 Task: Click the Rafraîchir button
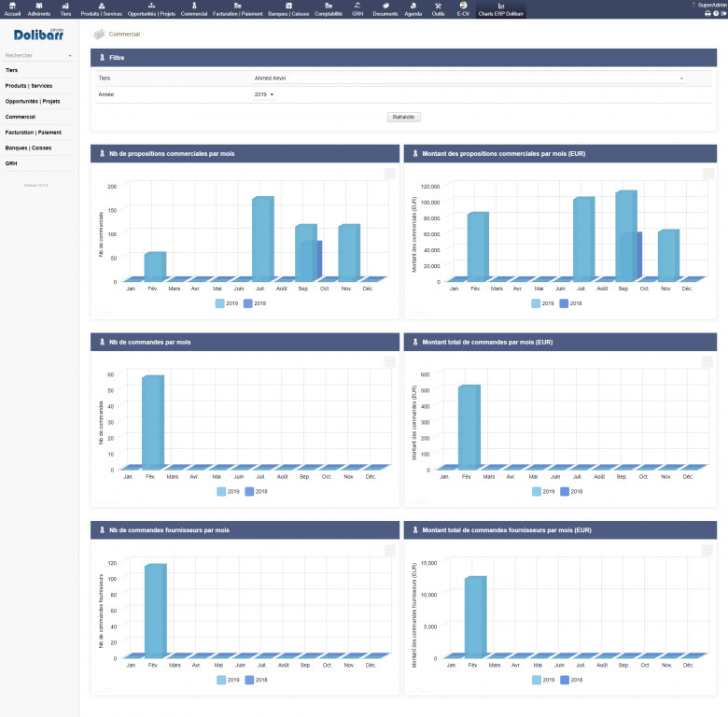(403, 117)
